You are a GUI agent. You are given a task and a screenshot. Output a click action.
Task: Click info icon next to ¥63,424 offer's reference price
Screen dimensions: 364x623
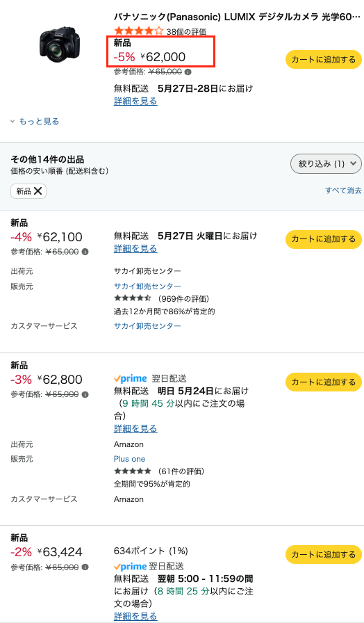(x=85, y=567)
